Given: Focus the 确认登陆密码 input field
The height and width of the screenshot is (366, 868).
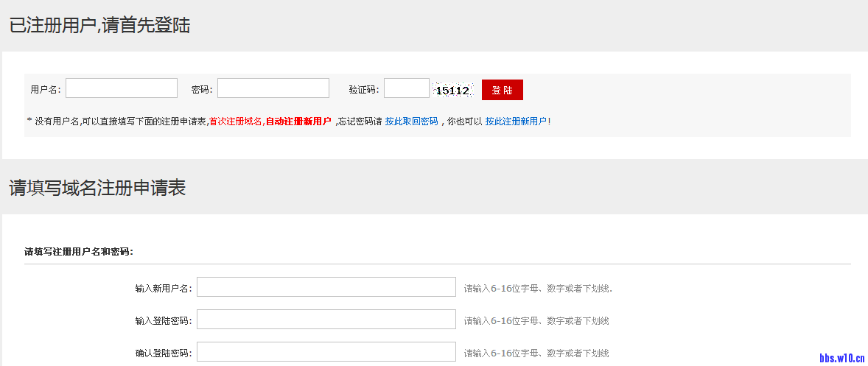Looking at the screenshot, I should click(x=326, y=352).
